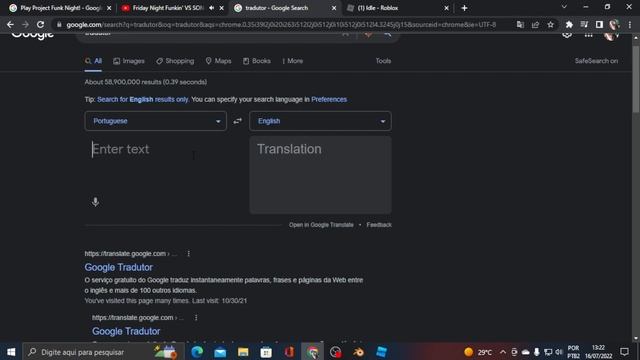Open the tab search chevron
The height and width of the screenshot is (360, 640).
(x=564, y=7)
